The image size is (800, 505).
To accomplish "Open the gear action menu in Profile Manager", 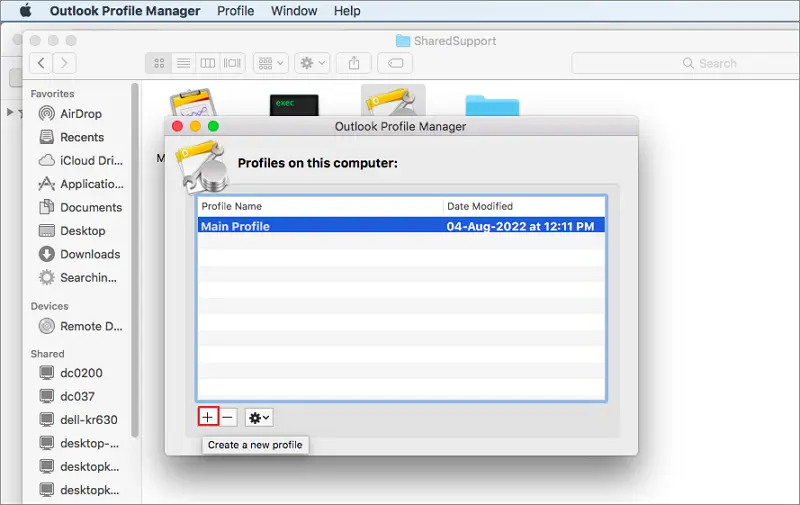I will coord(259,418).
